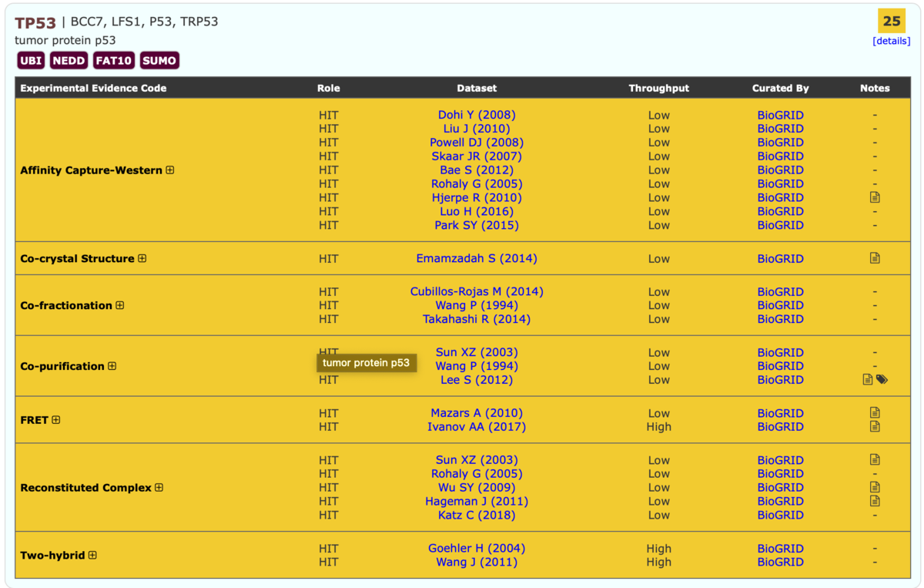
Task: Click the NEDD badge
Action: pos(69,60)
